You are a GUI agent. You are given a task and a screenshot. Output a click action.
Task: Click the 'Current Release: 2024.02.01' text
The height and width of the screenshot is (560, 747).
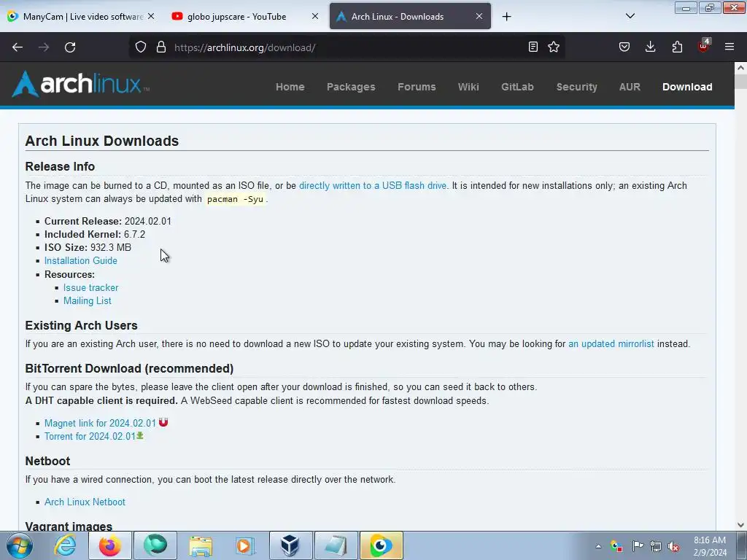(x=108, y=221)
